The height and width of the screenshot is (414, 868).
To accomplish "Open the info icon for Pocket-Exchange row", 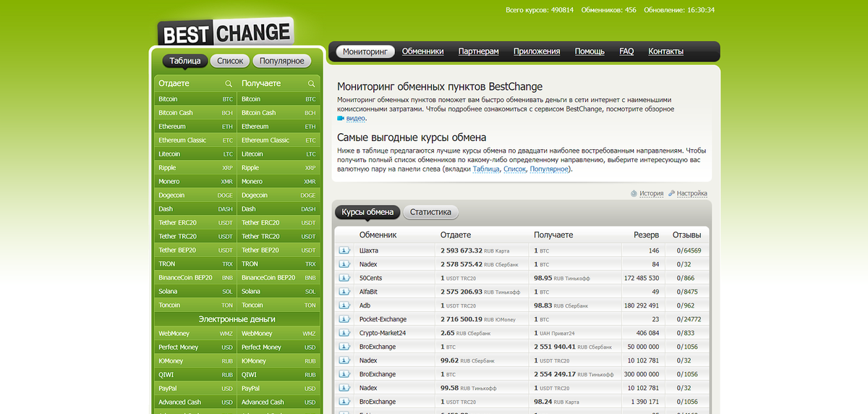I will [x=344, y=319].
